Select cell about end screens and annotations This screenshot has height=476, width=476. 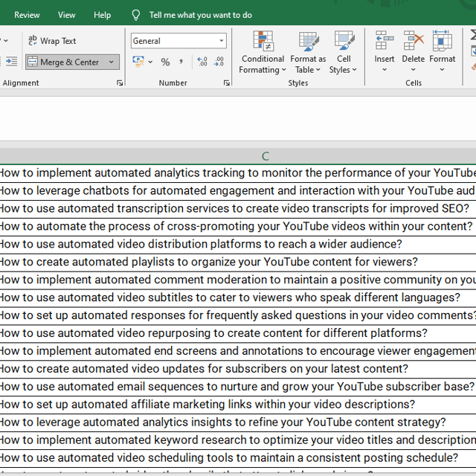[x=238, y=351]
